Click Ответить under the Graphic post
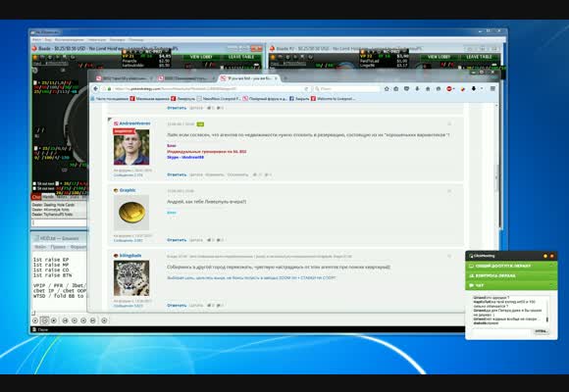 pos(177,240)
